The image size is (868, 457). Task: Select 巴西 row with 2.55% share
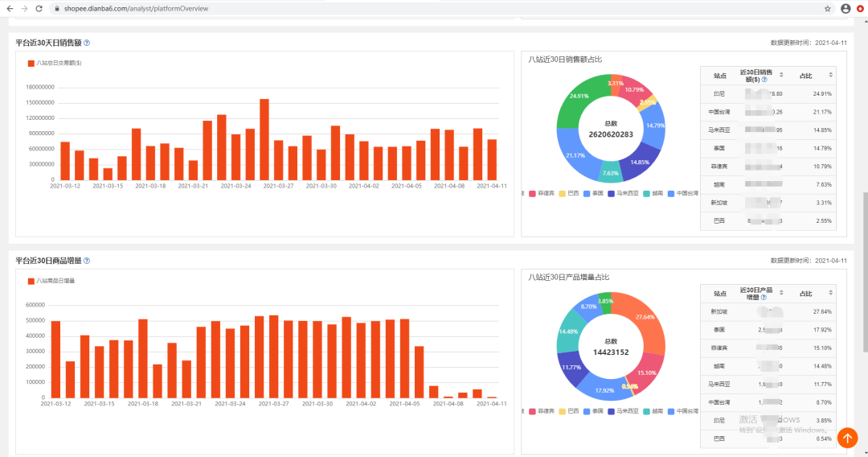pos(768,221)
